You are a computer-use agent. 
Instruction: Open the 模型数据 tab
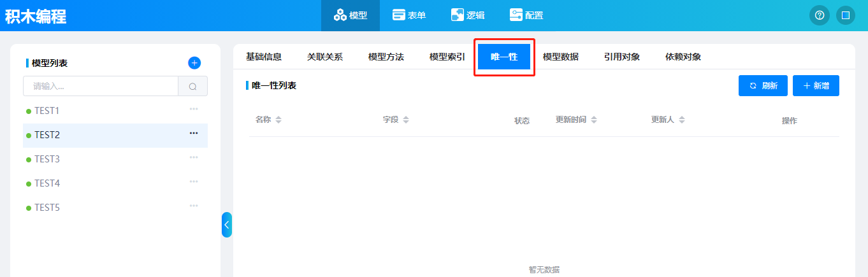click(561, 57)
